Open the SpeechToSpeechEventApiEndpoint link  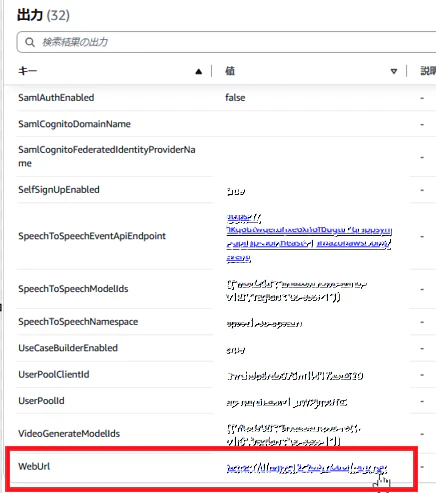coord(309,237)
